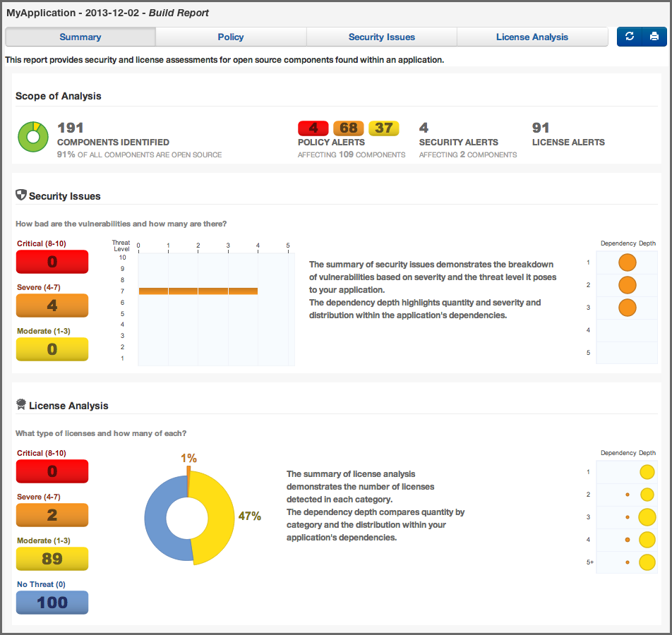Click the Moderate (1-3) license count of 89
Viewport: 672px width, 635px height.
coord(52,559)
